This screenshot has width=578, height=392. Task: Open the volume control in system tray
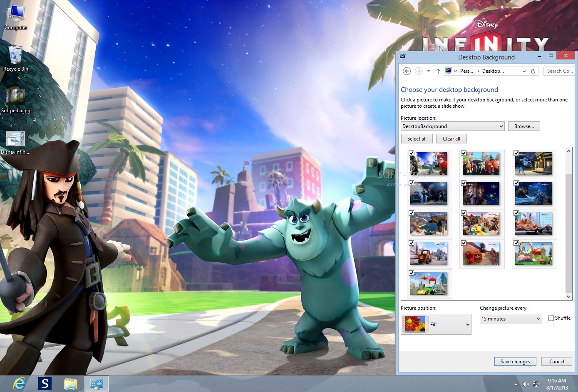[526, 384]
